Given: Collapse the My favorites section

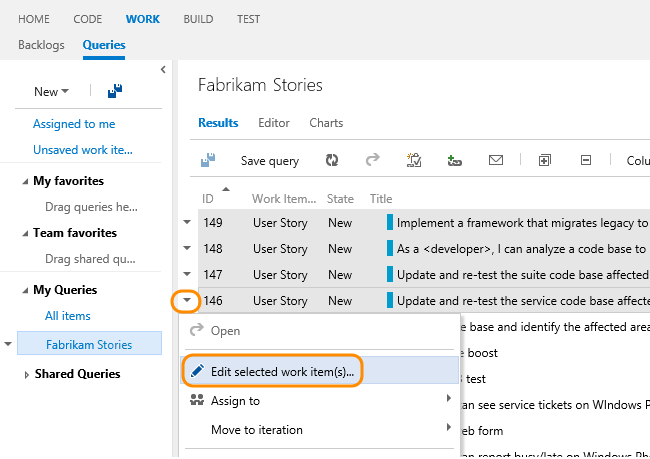Looking at the screenshot, I should tap(25, 181).
